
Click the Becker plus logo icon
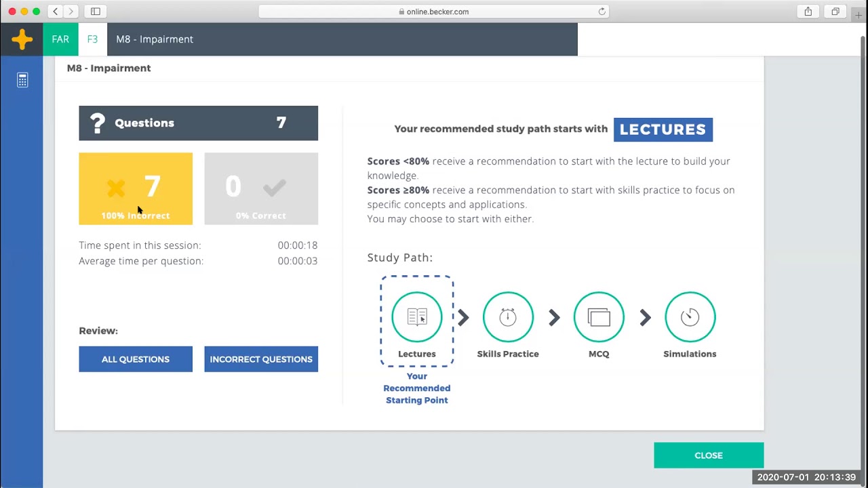pyautogui.click(x=22, y=39)
